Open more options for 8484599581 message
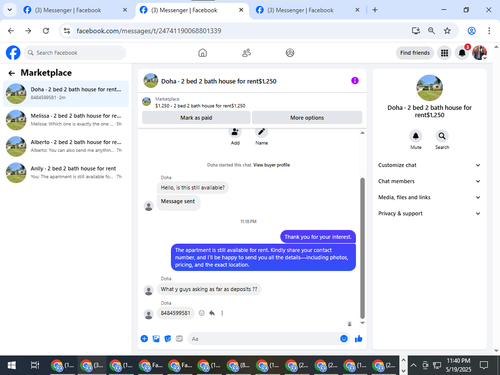The image size is (500, 375). (x=222, y=313)
